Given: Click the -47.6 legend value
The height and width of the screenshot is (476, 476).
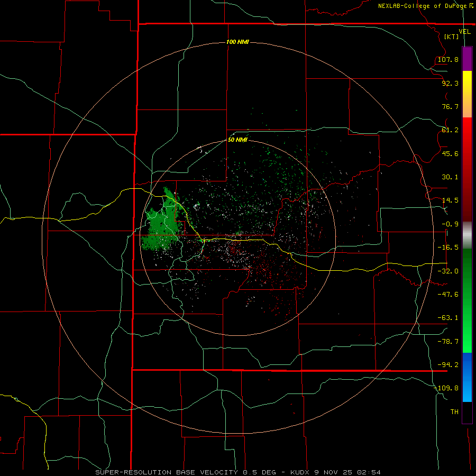Looking at the screenshot, I should coord(448,295).
